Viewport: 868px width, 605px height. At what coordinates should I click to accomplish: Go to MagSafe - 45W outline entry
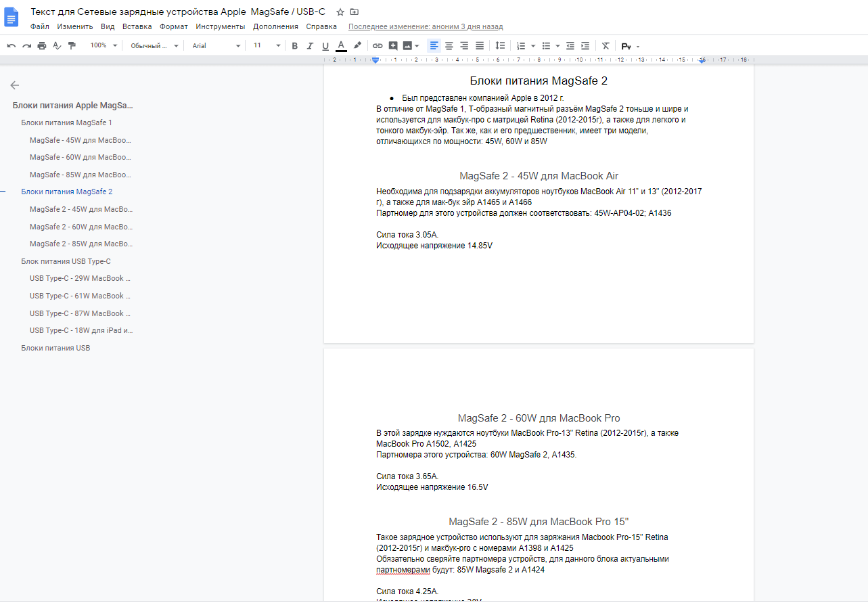(x=80, y=140)
